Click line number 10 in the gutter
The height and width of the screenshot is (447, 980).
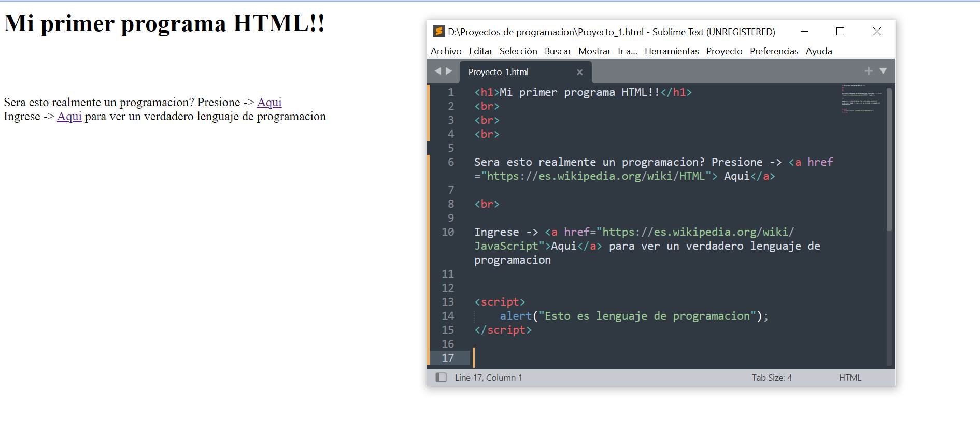pyautogui.click(x=448, y=232)
